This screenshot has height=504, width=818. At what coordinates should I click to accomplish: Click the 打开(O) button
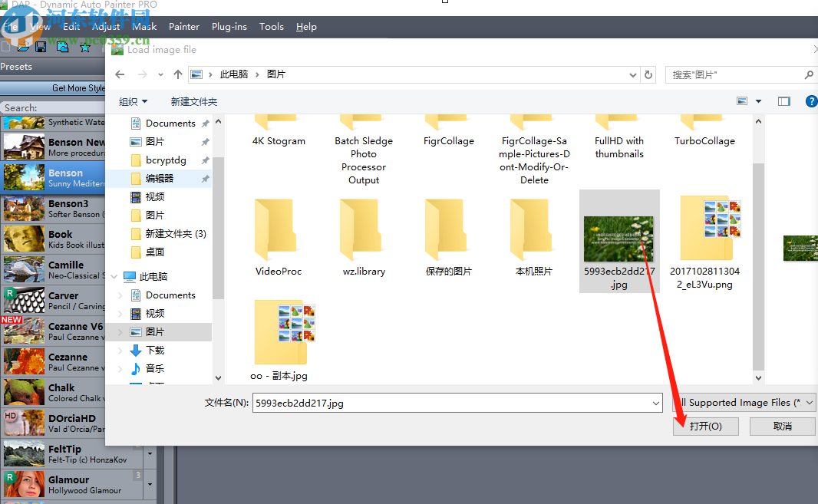click(x=705, y=426)
